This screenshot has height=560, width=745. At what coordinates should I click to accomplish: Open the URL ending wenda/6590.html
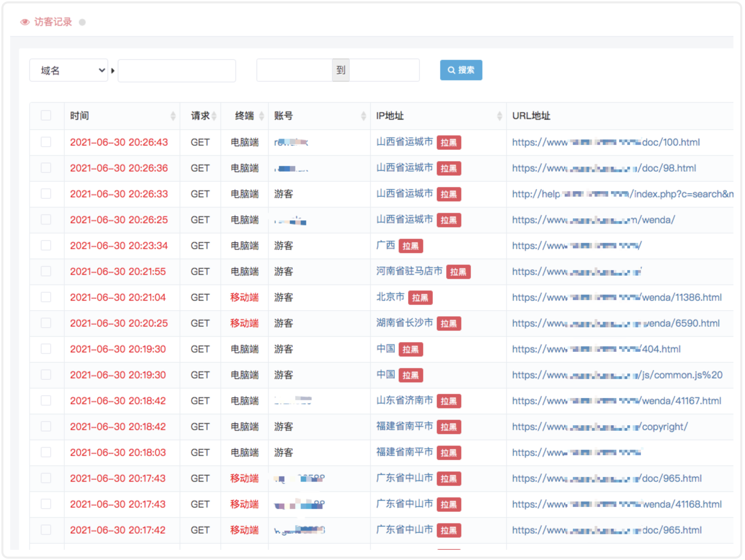coord(616,323)
